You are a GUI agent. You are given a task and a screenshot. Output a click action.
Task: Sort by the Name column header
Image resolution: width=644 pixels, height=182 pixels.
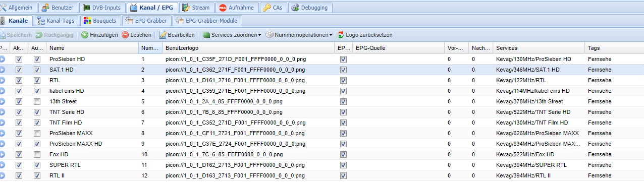pyautogui.click(x=92, y=48)
